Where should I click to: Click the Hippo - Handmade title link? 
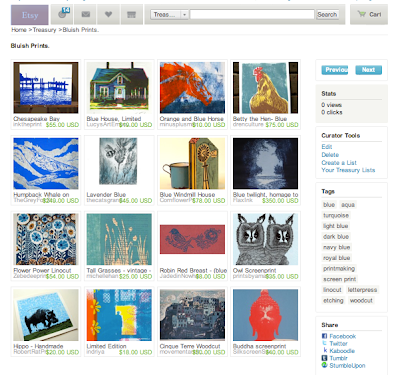(x=38, y=346)
